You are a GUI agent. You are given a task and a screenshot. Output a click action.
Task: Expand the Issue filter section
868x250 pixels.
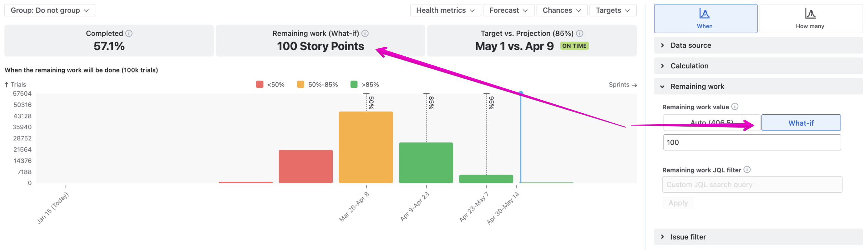coord(758,237)
